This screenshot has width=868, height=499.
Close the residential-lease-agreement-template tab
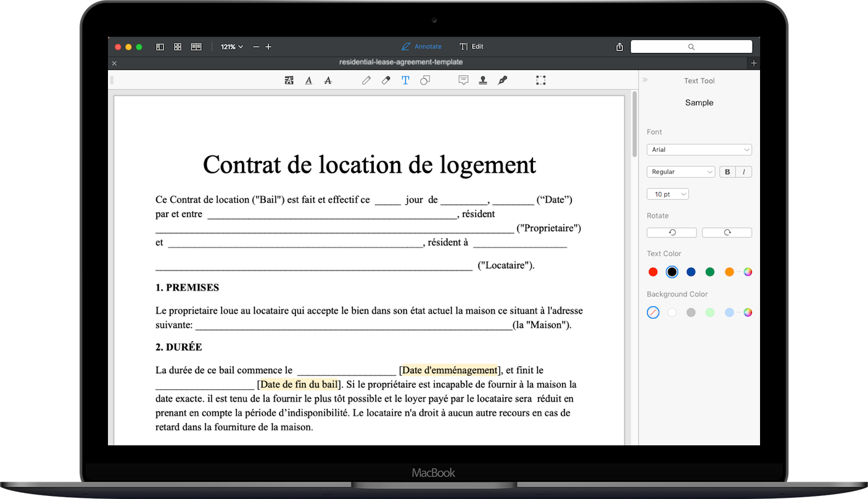[114, 63]
